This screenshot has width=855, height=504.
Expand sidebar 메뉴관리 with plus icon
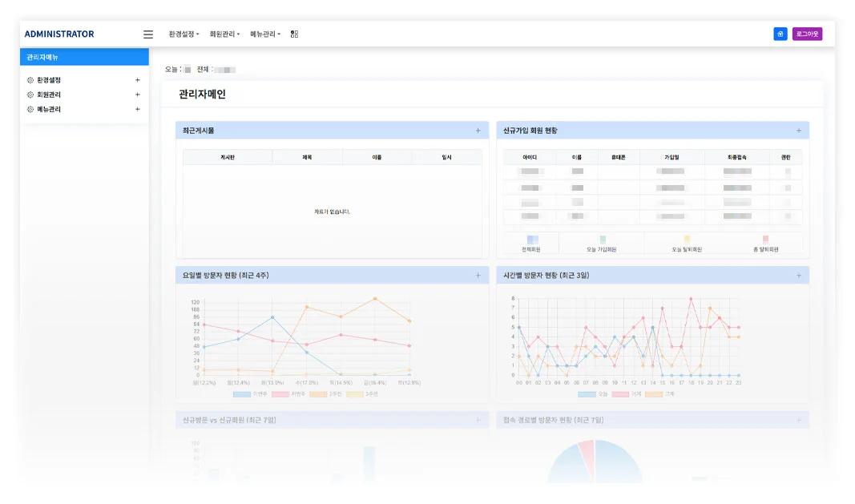point(137,109)
